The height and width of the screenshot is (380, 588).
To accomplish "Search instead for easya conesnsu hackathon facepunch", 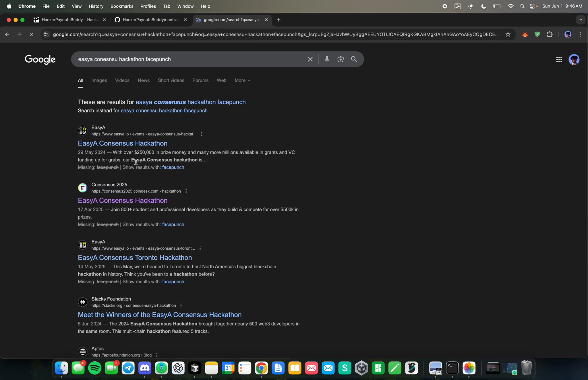I will point(164,110).
